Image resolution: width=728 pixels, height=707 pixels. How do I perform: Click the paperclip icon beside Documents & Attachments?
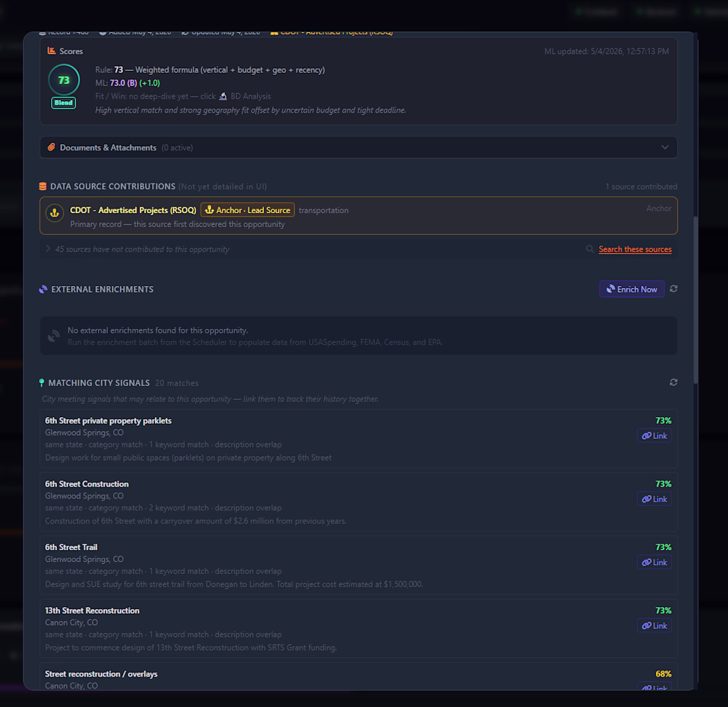(52, 147)
